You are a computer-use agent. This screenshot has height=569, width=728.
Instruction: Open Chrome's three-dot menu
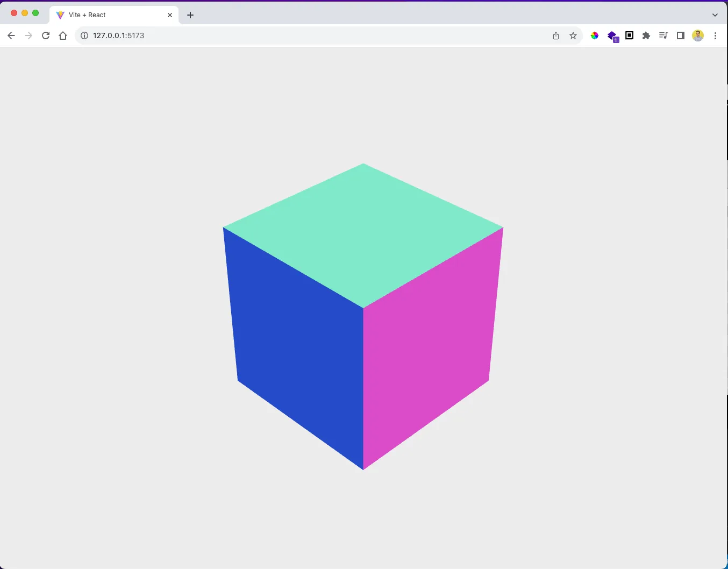(x=715, y=35)
